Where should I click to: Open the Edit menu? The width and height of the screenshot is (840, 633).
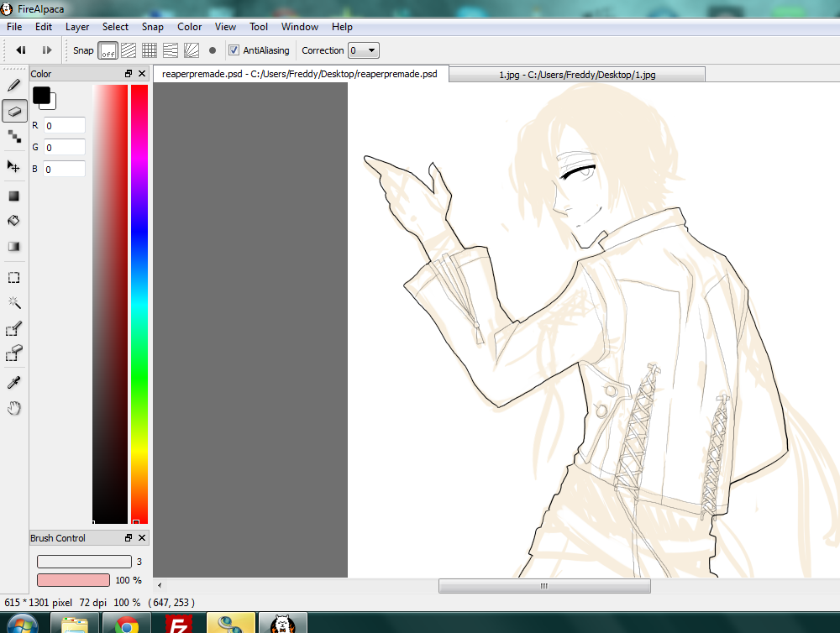click(x=44, y=27)
